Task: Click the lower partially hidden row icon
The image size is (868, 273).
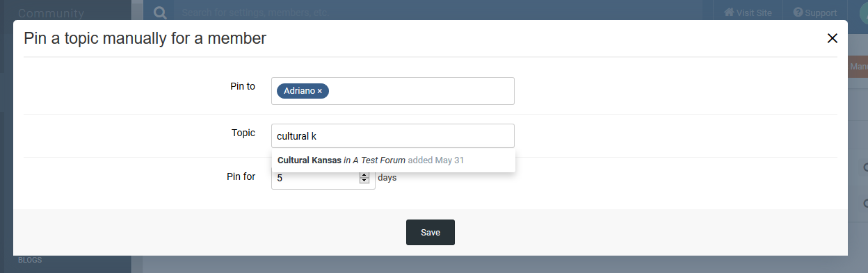Action: coord(865,204)
